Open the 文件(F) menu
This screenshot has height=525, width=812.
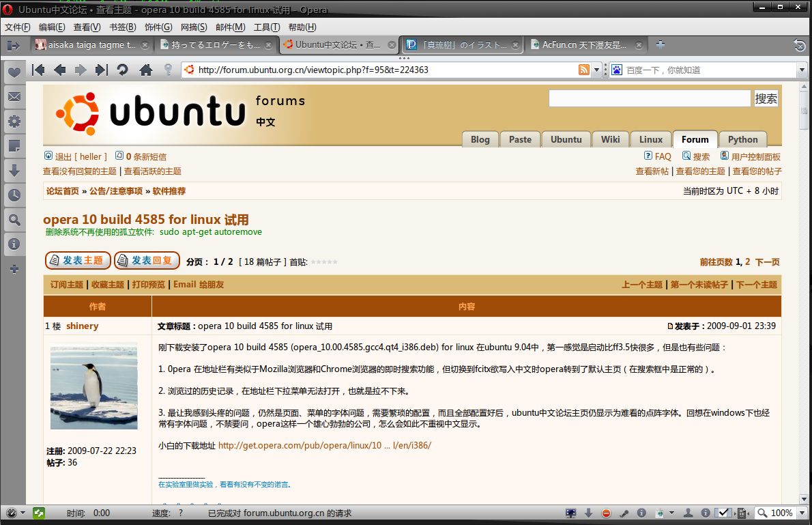18,27
